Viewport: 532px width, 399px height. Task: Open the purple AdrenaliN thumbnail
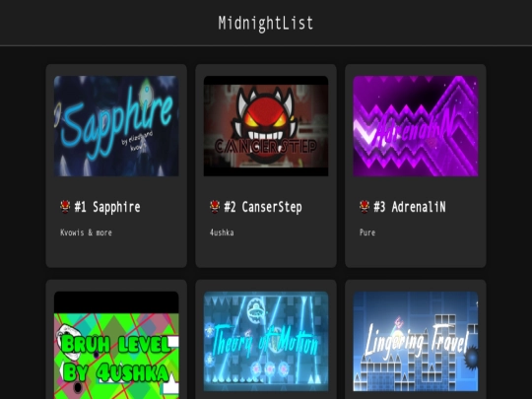coord(416,126)
